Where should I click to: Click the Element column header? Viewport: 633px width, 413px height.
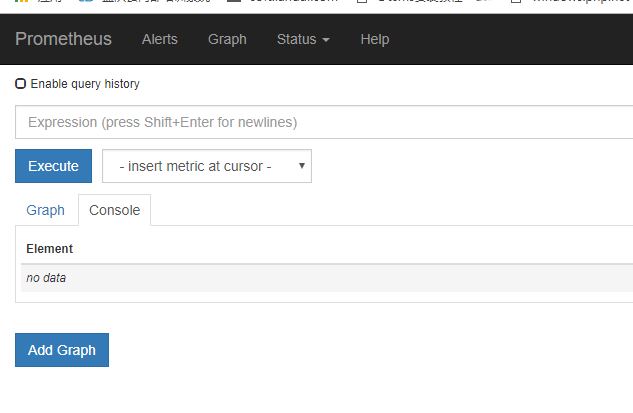pyautogui.click(x=49, y=249)
